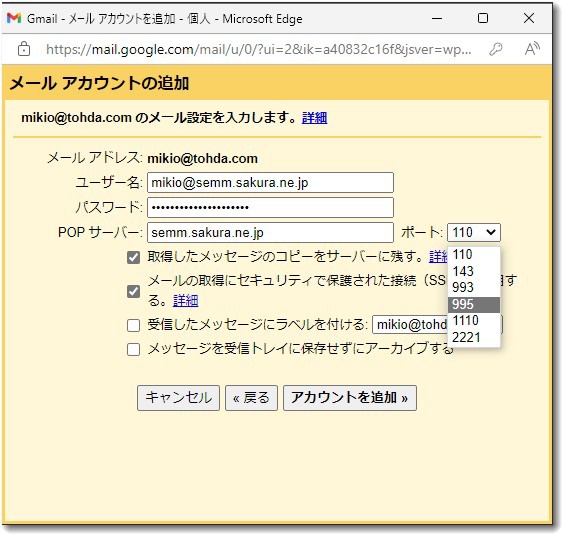Activate the Read Aloud icon
Viewport: 562px width, 534px height.
click(532, 49)
